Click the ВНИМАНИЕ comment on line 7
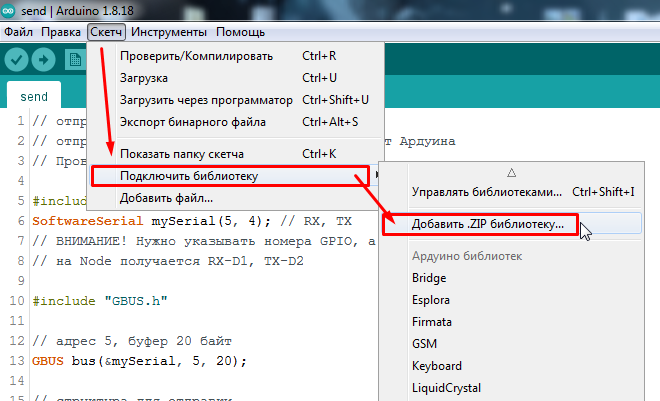Image resolution: width=660 pixels, height=401 pixels. [203, 241]
